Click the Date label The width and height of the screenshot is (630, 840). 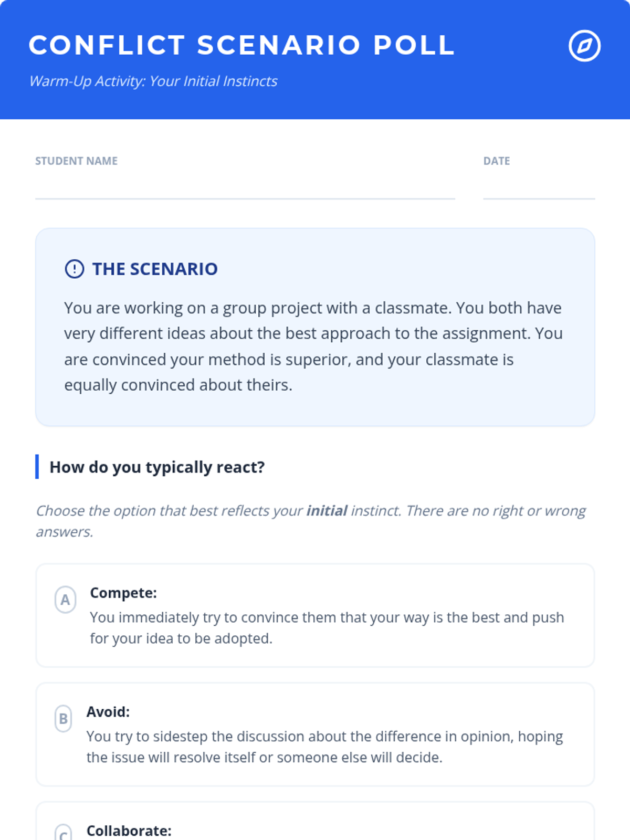click(x=497, y=161)
